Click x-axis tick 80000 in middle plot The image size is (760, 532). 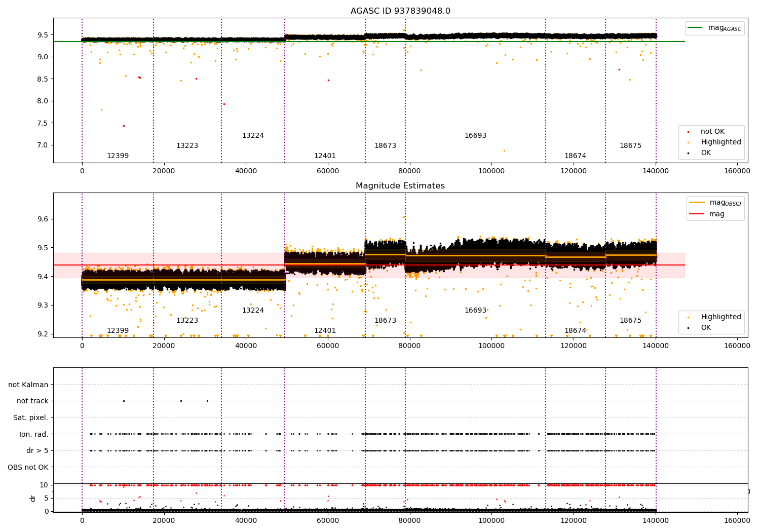point(409,346)
